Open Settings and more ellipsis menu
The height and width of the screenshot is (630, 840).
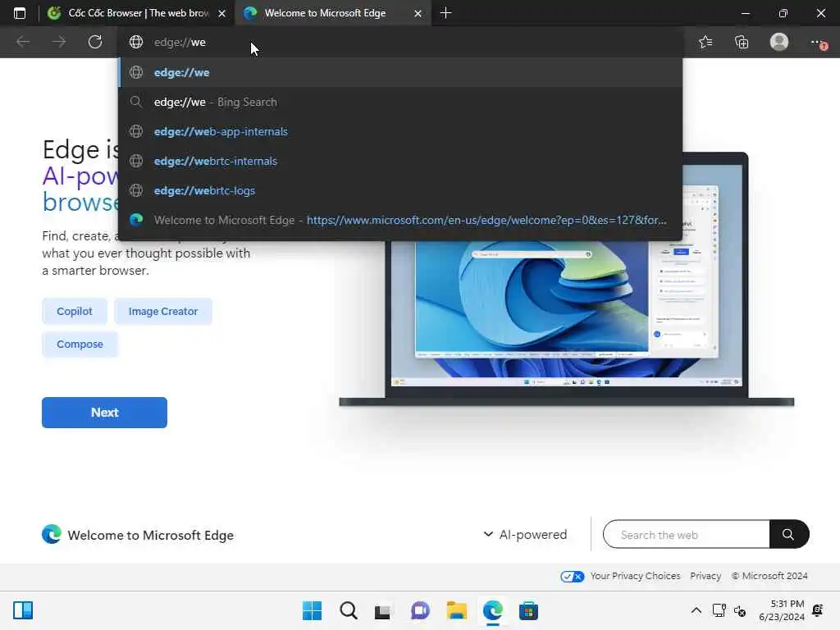pyautogui.click(x=818, y=43)
